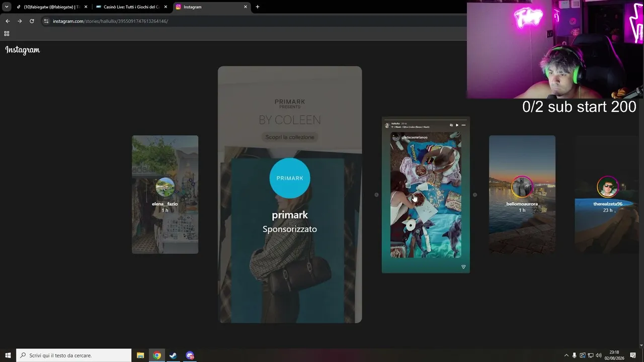Close the Casinò Live tab
The image size is (644, 362).
tap(166, 7)
